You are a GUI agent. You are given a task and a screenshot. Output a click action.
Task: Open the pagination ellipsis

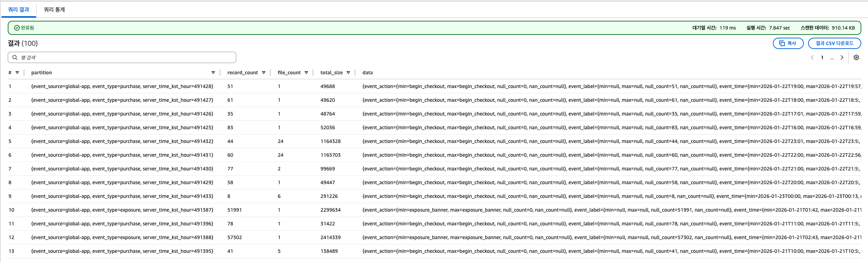[x=832, y=58]
